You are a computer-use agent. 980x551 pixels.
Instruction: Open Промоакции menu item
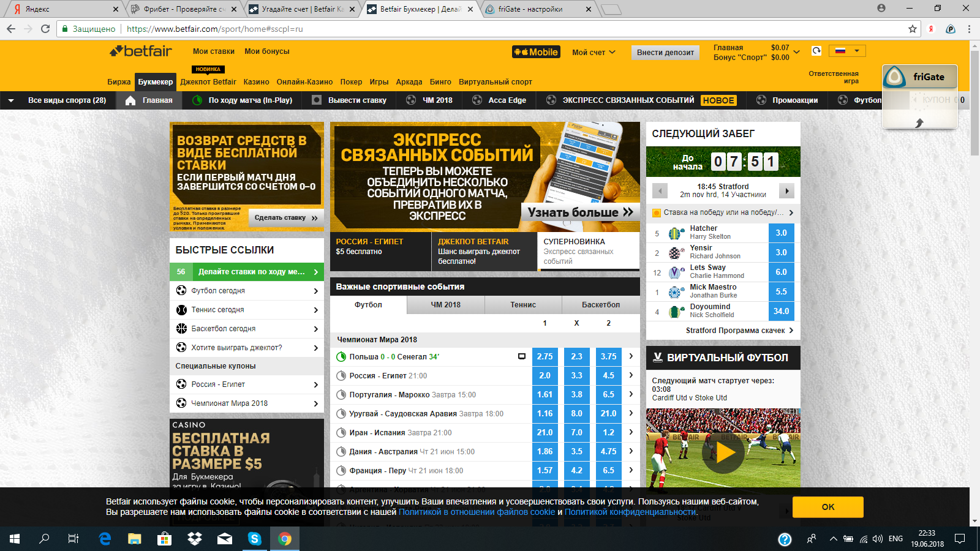tap(787, 100)
